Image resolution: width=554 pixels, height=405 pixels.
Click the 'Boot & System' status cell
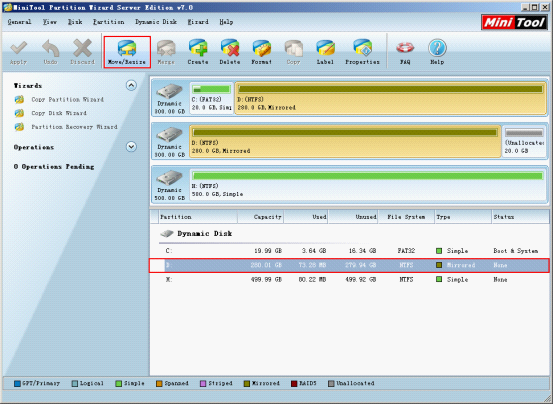[x=515, y=251]
